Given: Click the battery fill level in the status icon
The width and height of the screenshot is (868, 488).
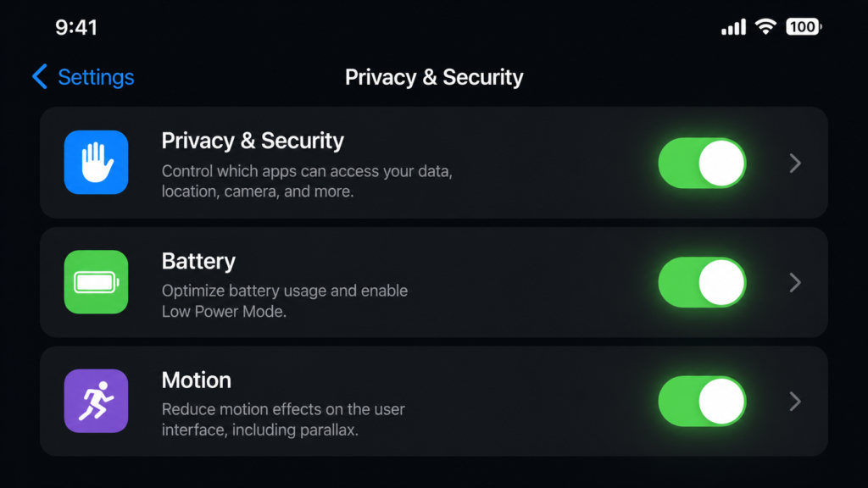Looking at the screenshot, I should point(800,26).
